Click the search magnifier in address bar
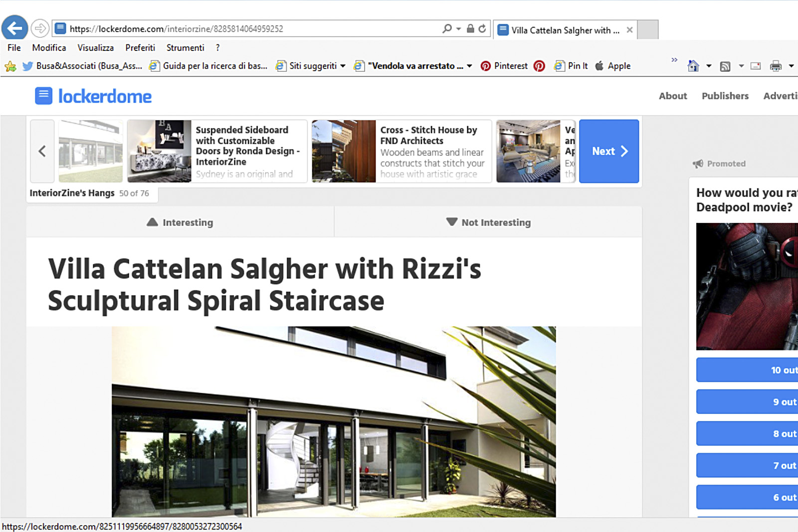Image resolution: width=798 pixels, height=532 pixels. coord(447,28)
